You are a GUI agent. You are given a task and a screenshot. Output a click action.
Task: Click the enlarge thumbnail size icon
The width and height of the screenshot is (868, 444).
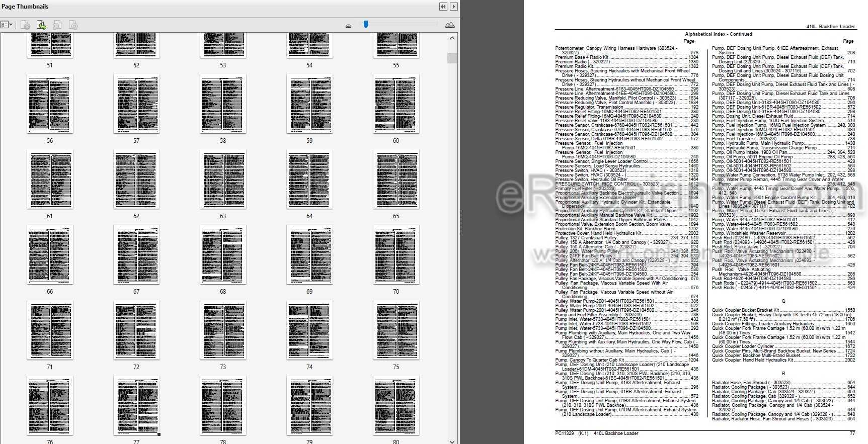450,25
